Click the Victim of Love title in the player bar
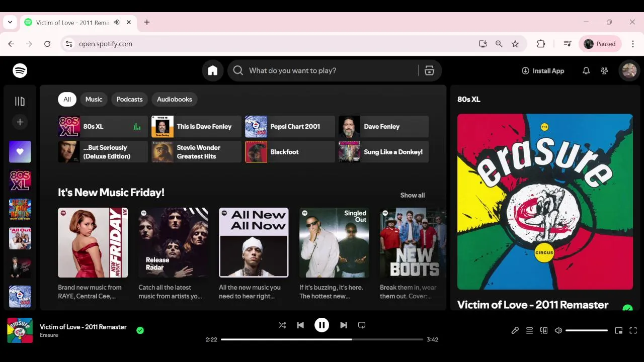The height and width of the screenshot is (362, 644). point(83,327)
